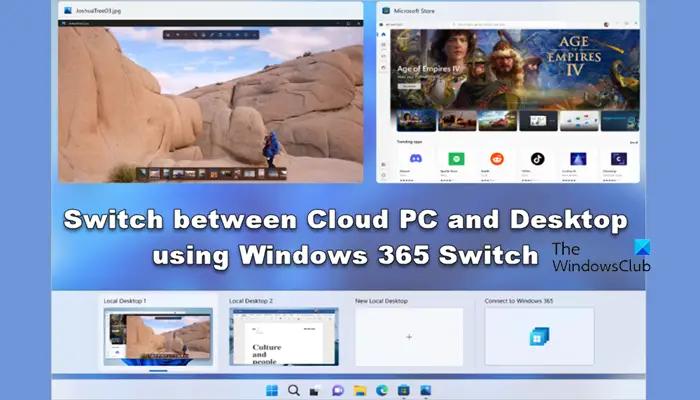Open the Gaming icon in Store sidebar
Viewport: 700px width, 400px height.
click(383, 56)
